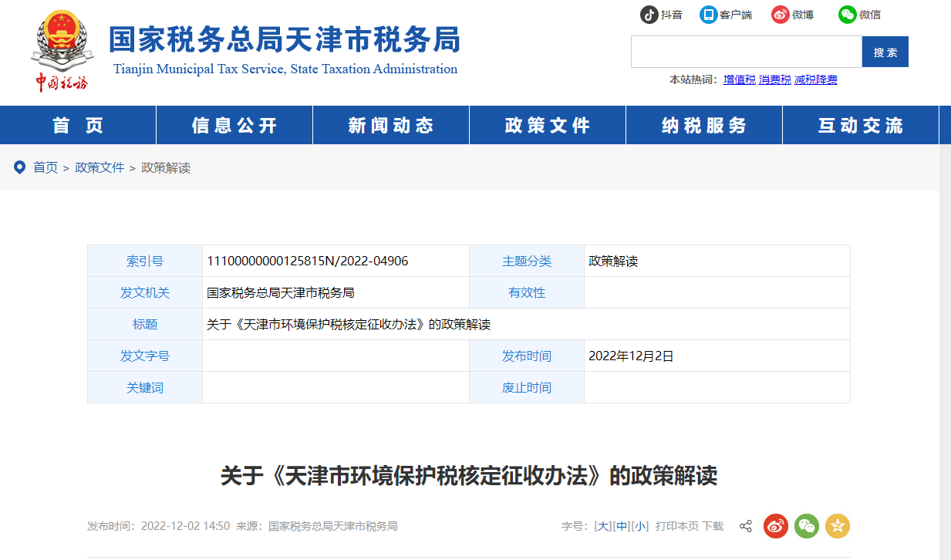Set font size to medium [中]
This screenshot has height=560, width=951.
pos(621,526)
